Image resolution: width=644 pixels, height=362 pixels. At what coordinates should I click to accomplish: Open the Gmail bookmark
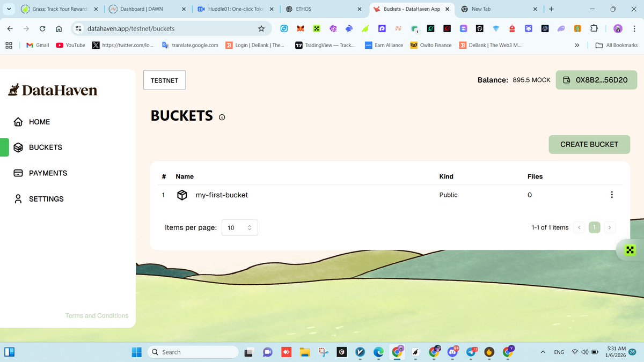tap(38, 45)
